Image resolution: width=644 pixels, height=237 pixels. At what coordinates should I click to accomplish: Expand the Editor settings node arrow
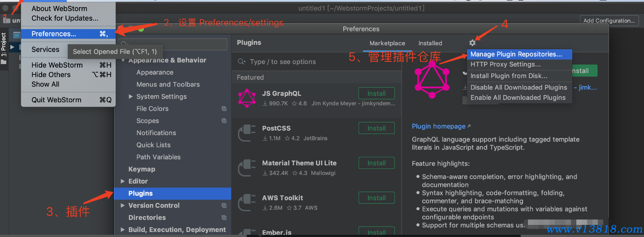click(123, 181)
